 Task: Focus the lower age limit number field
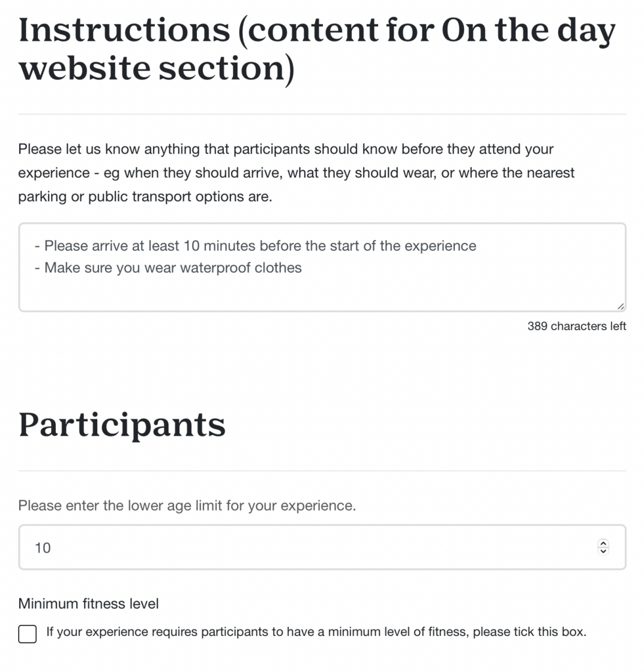pos(322,547)
